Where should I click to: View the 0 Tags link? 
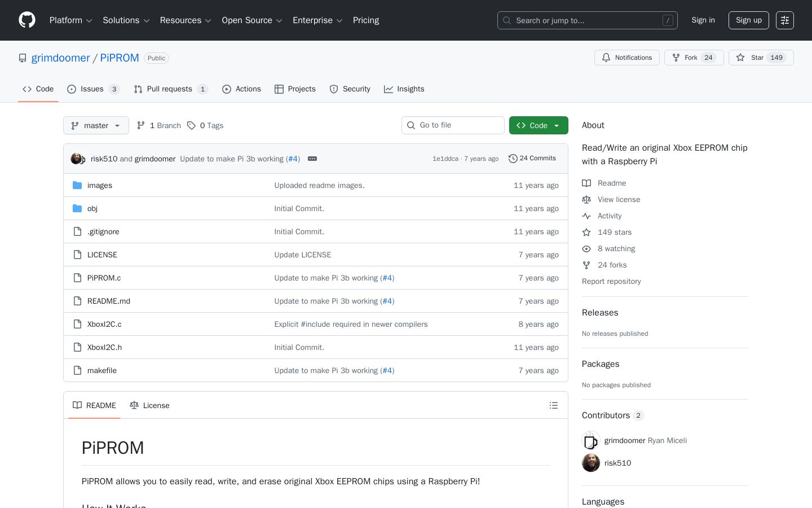(x=205, y=125)
